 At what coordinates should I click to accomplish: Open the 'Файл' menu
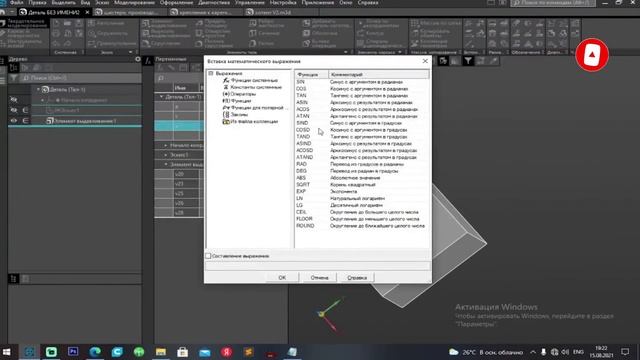tap(17, 2)
